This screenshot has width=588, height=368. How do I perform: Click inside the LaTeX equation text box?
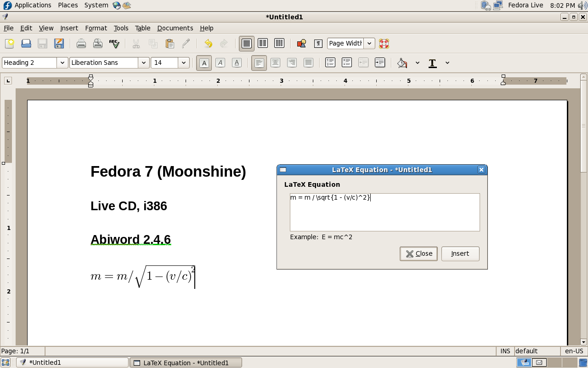tap(385, 212)
